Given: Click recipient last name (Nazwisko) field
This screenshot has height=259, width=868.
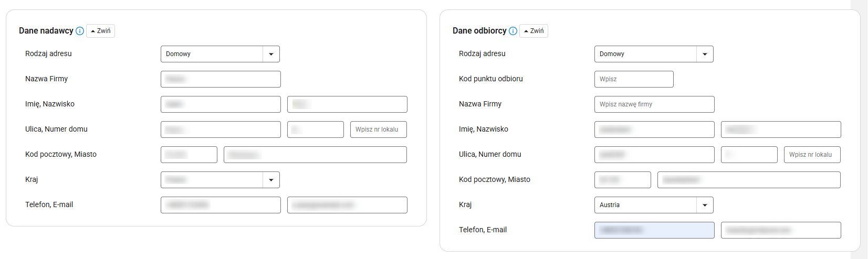Looking at the screenshot, I should pos(781,129).
